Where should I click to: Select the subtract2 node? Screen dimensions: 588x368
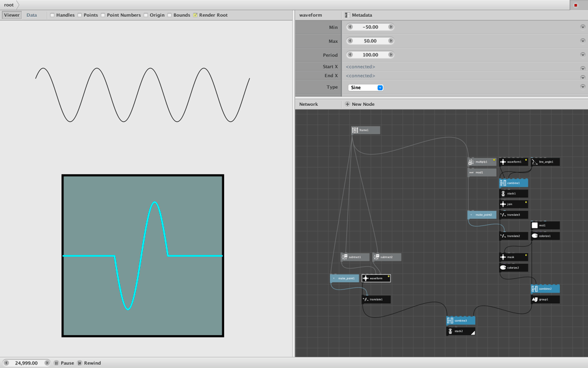click(x=387, y=257)
